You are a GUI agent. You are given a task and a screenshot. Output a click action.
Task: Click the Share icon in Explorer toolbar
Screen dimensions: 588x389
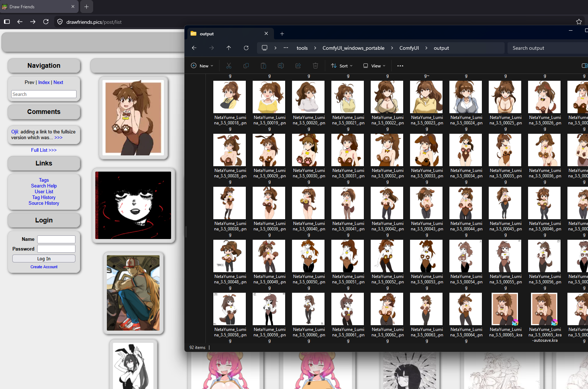point(298,66)
